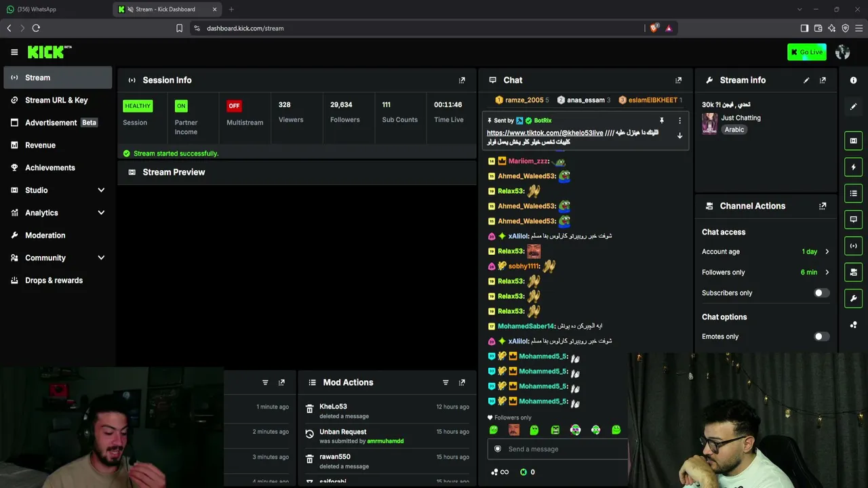Screen dimensions: 868x488
Task: Click ramze_2005 on the chat leaderboard
Action: pos(524,100)
